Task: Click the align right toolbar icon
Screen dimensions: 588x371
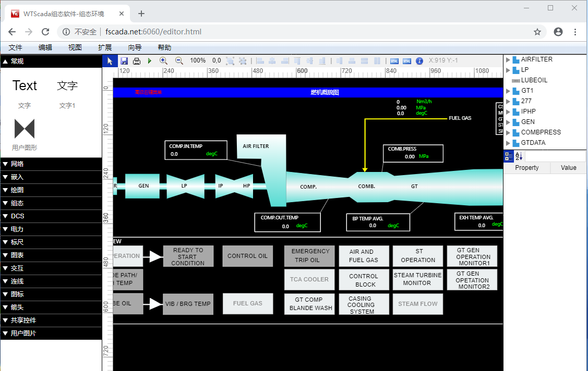Action: click(x=285, y=60)
